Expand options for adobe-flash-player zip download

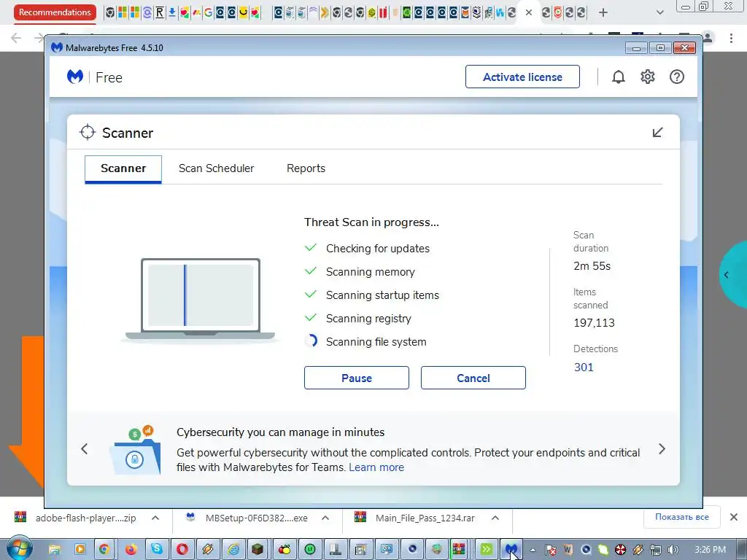tap(155, 518)
